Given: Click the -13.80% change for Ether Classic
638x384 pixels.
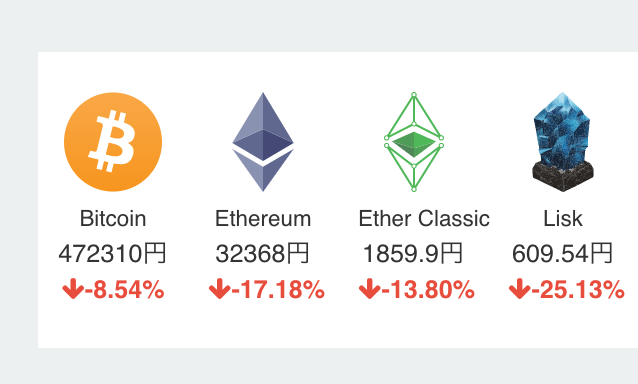Looking at the screenshot, I should (x=428, y=290).
